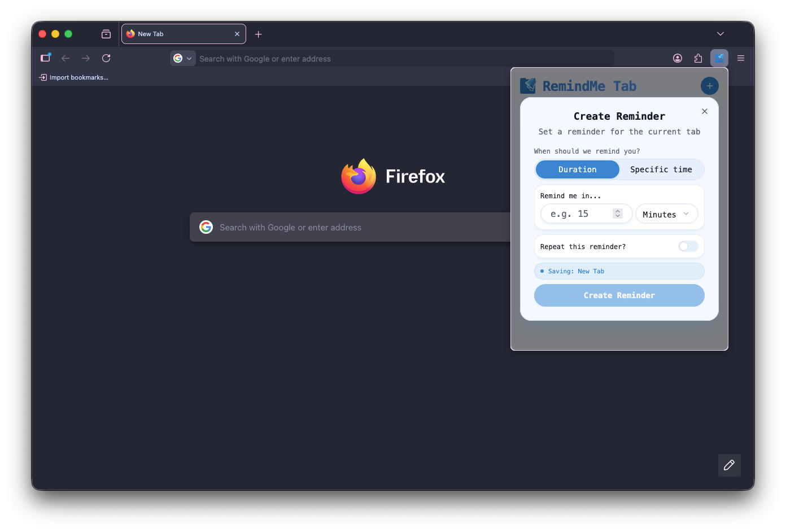Click the plus icon in the RemindMe Tab header
Viewport: 786px width, 532px height.
click(709, 85)
